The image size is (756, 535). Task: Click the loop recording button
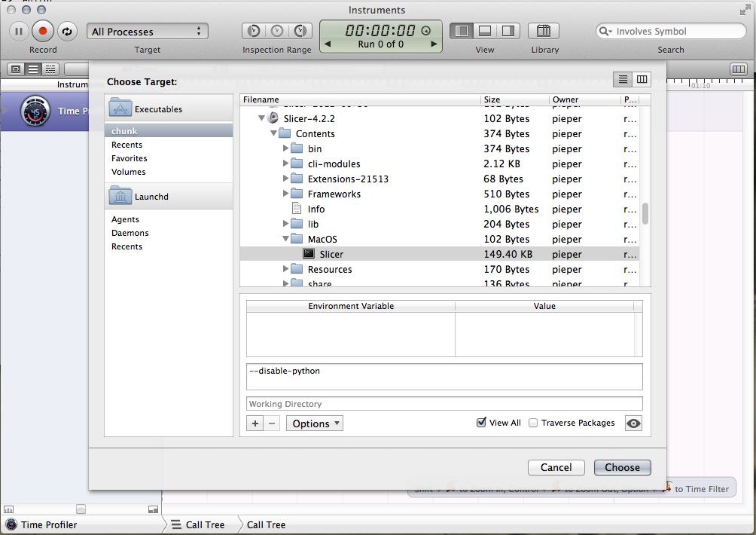[x=67, y=31]
